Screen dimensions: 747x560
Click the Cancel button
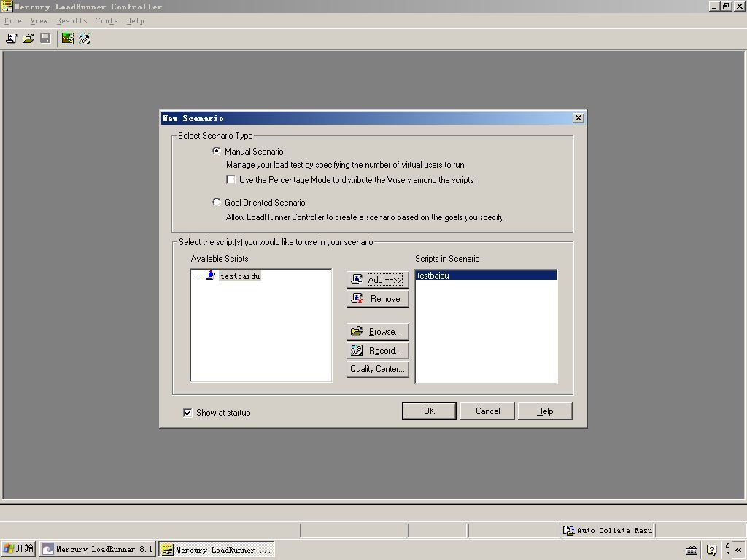point(487,411)
